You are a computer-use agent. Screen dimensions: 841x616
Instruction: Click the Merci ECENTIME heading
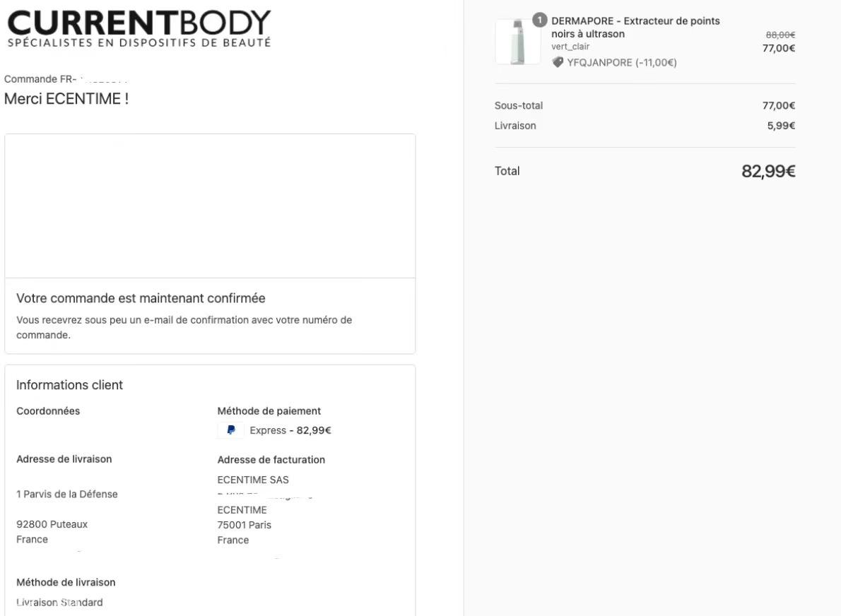[66, 99]
